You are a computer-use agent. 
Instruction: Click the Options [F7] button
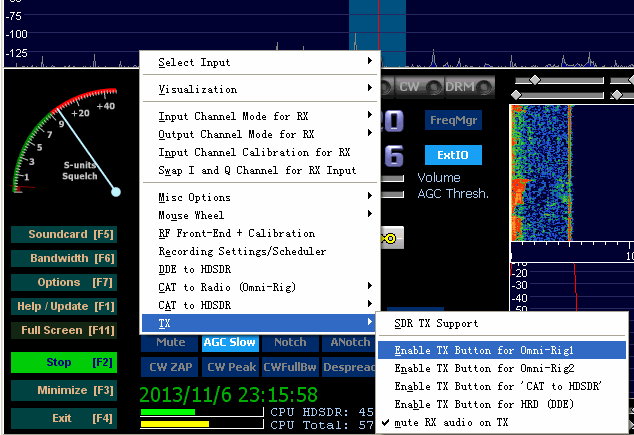pos(64,282)
